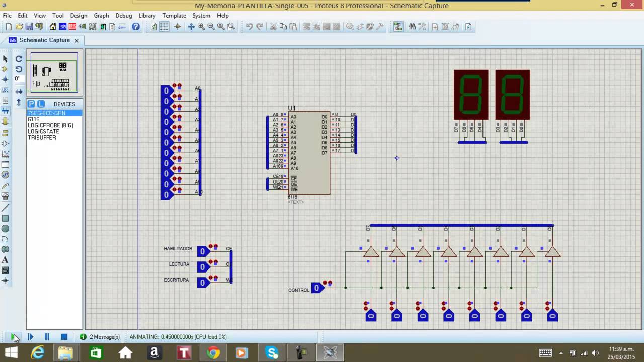
Task: Activate the Selection arrow mode
Action: tap(5, 59)
